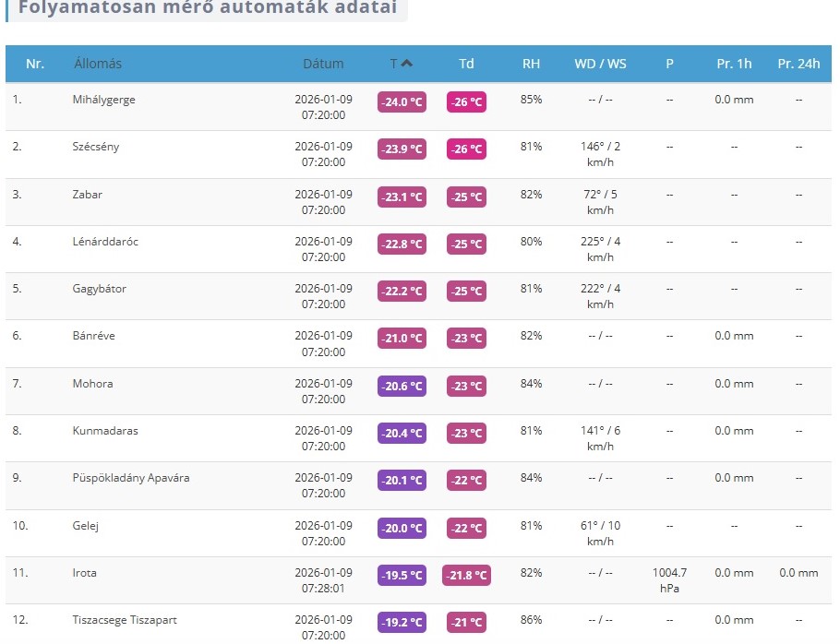Open Püspökladány Apavára station
Screen dimensions: 840x644
click(131, 478)
